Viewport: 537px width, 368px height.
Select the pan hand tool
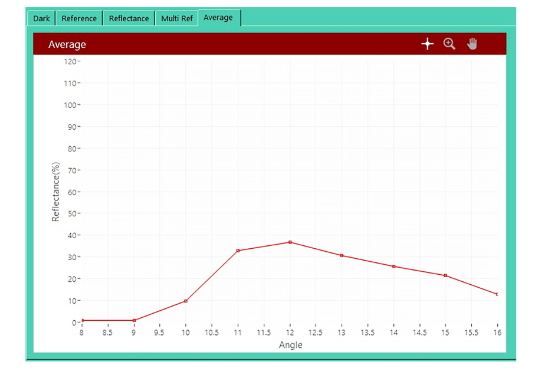472,44
